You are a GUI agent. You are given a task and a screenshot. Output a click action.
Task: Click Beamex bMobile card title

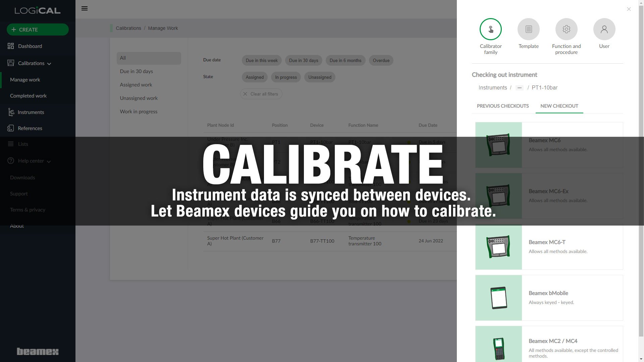pos(548,293)
